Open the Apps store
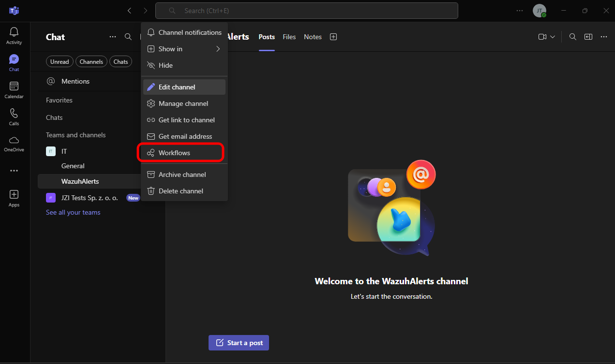This screenshot has width=615, height=364. (x=14, y=198)
